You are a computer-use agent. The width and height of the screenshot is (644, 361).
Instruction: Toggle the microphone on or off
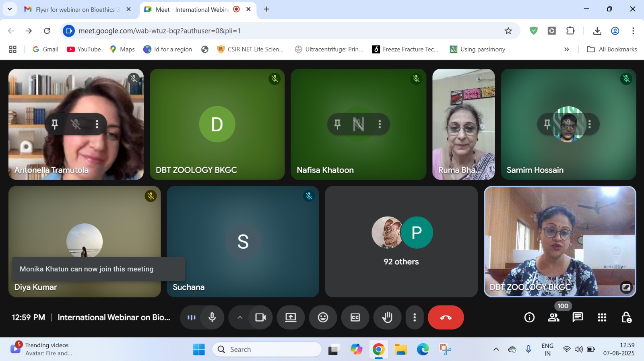(x=212, y=318)
